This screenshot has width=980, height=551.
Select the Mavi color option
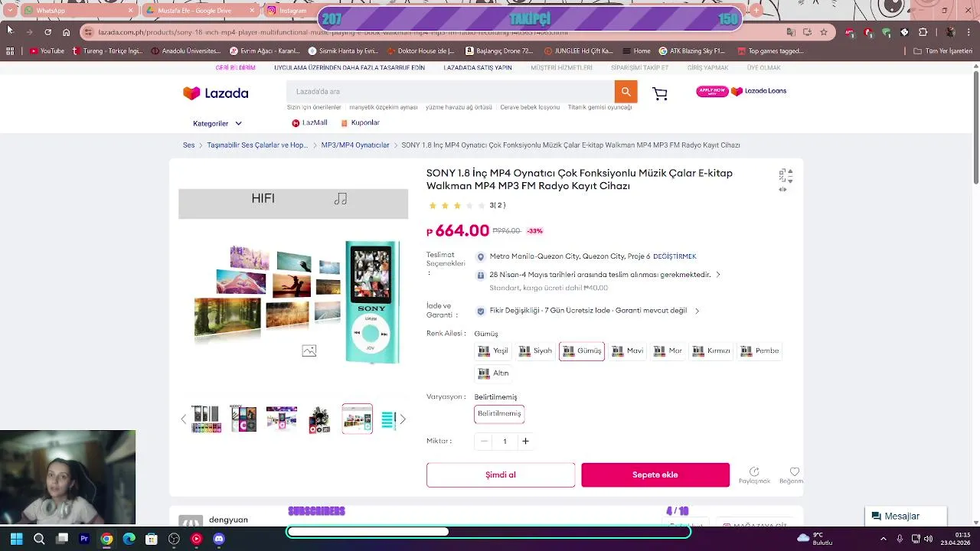pos(626,350)
